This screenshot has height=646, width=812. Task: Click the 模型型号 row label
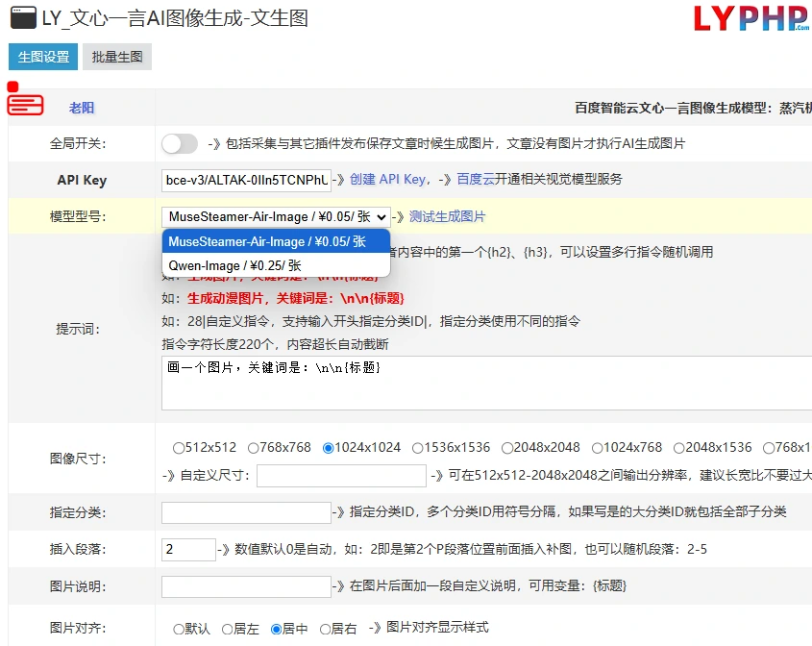point(78,216)
